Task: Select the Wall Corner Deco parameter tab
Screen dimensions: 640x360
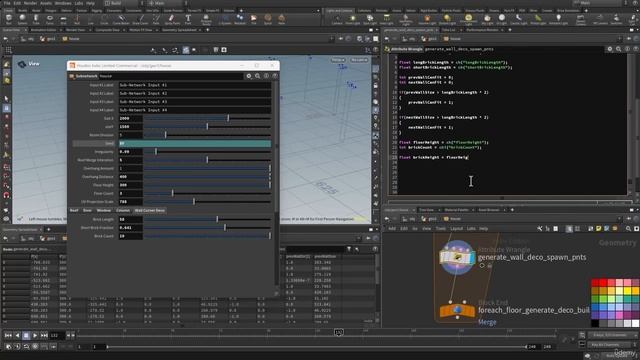Action: click(150, 210)
